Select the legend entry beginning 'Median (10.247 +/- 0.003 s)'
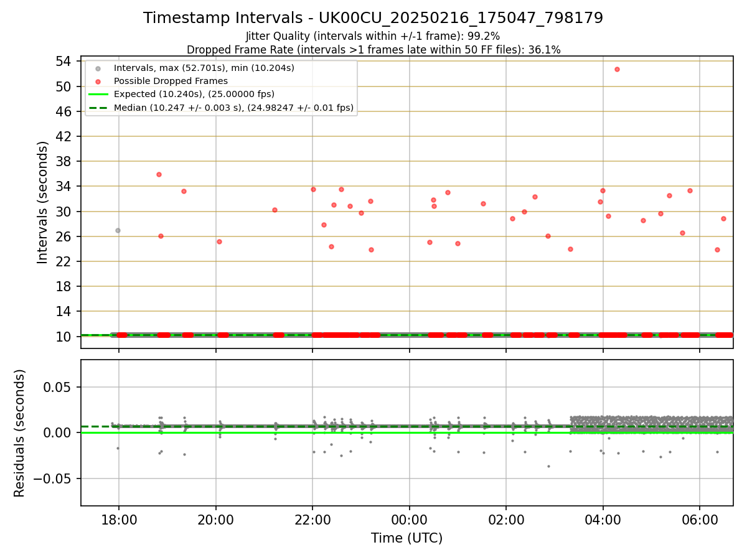Image resolution: width=747 pixels, height=560 pixels. coord(233,108)
